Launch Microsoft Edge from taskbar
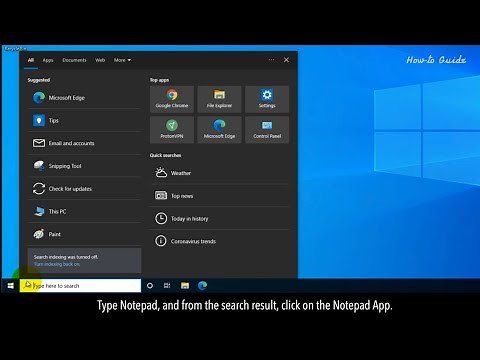 (x=202, y=286)
